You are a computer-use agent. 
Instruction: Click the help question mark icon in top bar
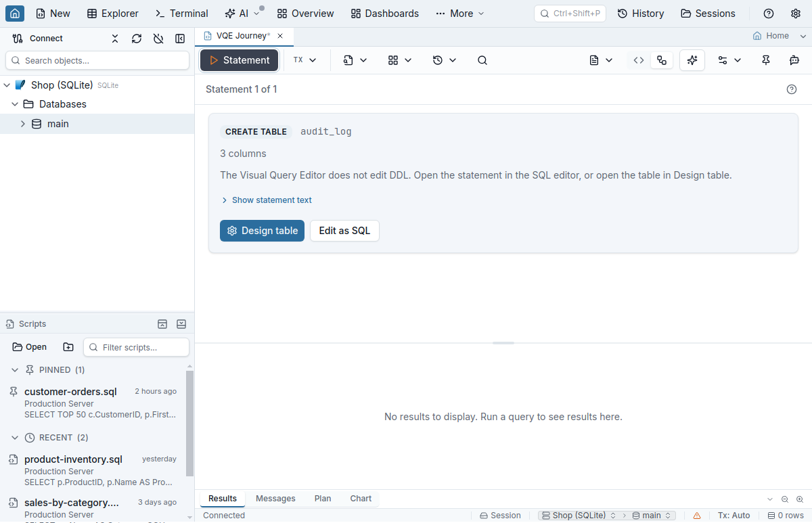pyautogui.click(x=769, y=14)
